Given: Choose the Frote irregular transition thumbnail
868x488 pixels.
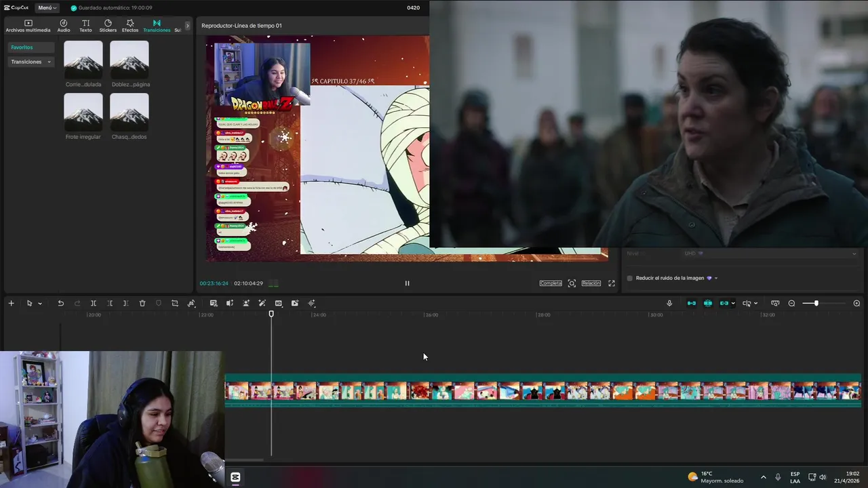Looking at the screenshot, I should pos(83,112).
